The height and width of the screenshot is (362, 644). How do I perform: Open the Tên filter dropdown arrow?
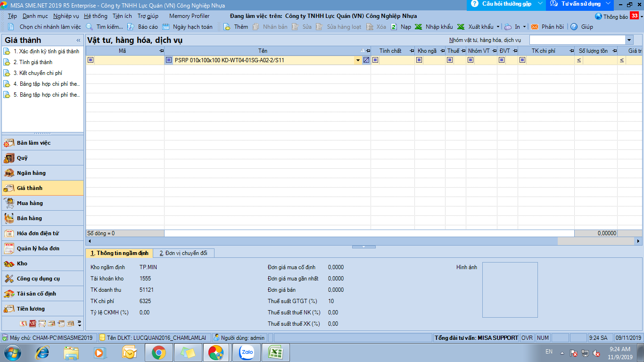(358, 60)
